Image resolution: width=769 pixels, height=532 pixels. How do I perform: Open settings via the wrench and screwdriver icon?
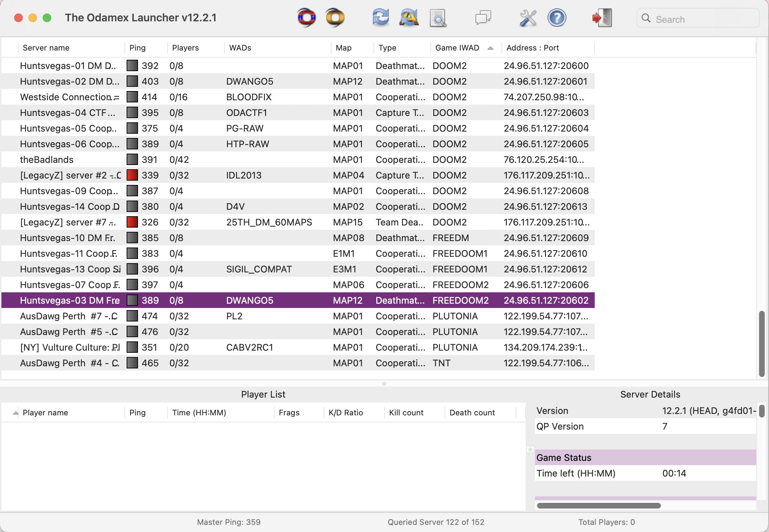528,18
